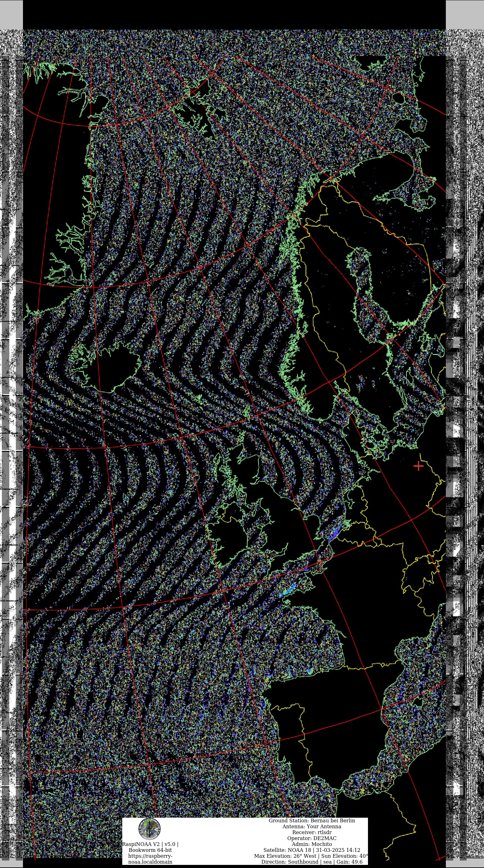Click the 'Operator: DE2MAC' line

pos(312,838)
